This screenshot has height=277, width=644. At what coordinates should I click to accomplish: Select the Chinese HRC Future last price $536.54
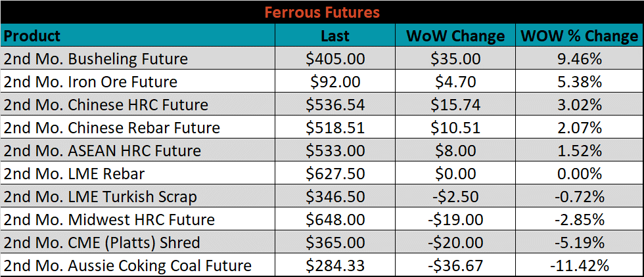pos(335,104)
